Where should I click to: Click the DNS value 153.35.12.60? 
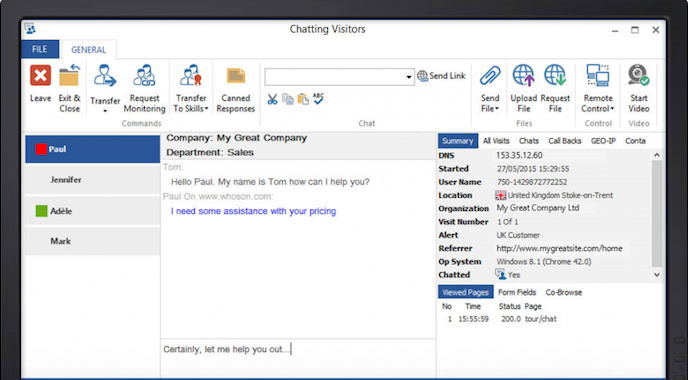click(x=519, y=155)
